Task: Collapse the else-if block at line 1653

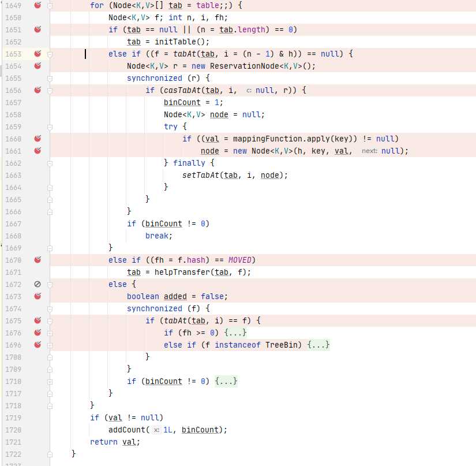Action: pyautogui.click(x=50, y=54)
